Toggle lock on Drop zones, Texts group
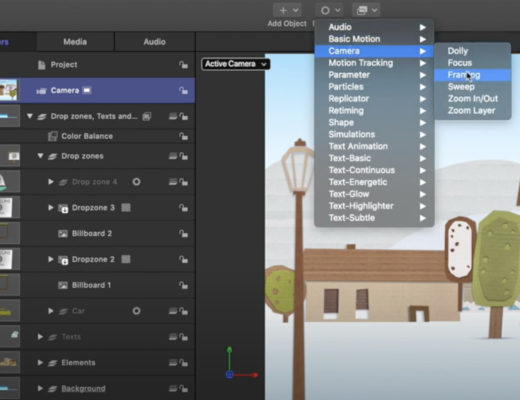 click(183, 116)
